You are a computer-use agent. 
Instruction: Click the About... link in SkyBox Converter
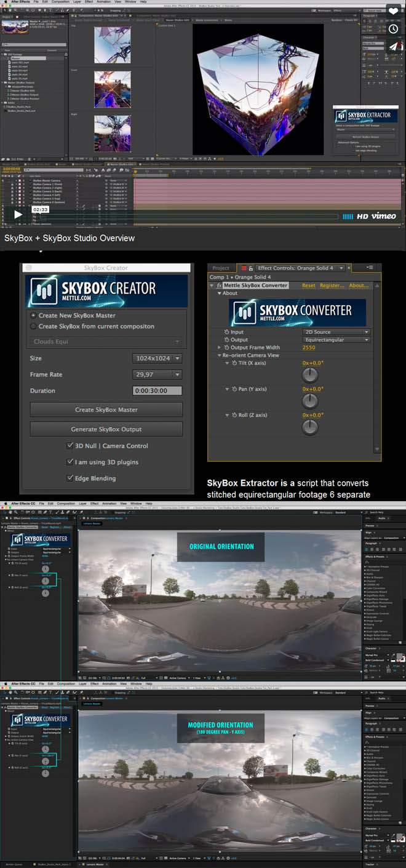[359, 286]
